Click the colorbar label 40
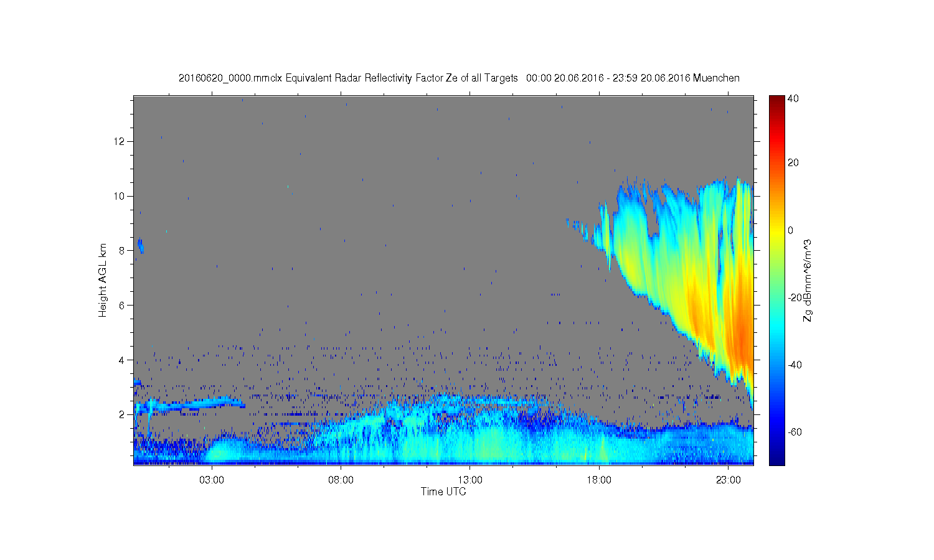This screenshot has height=560, width=934. pos(793,98)
